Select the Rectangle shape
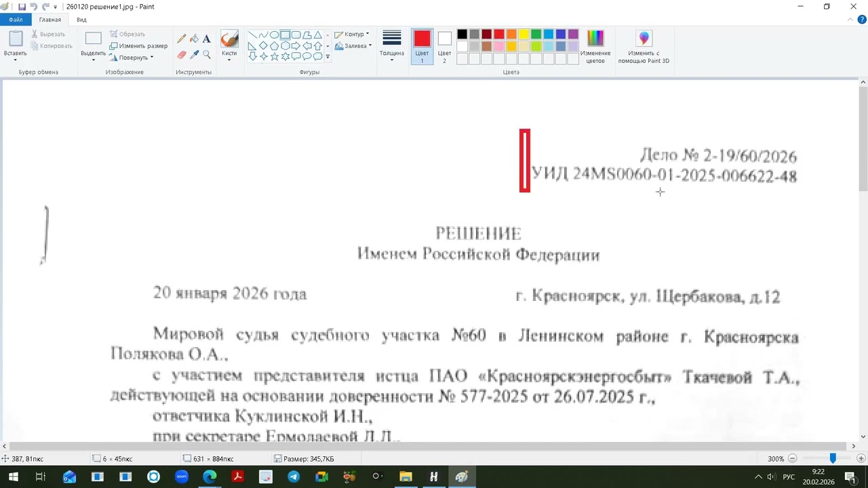Viewport: 868px width, 488px height. coord(285,35)
